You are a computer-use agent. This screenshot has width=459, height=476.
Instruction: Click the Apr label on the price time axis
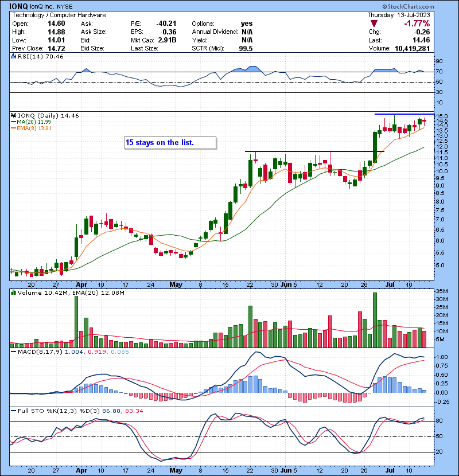click(x=81, y=284)
